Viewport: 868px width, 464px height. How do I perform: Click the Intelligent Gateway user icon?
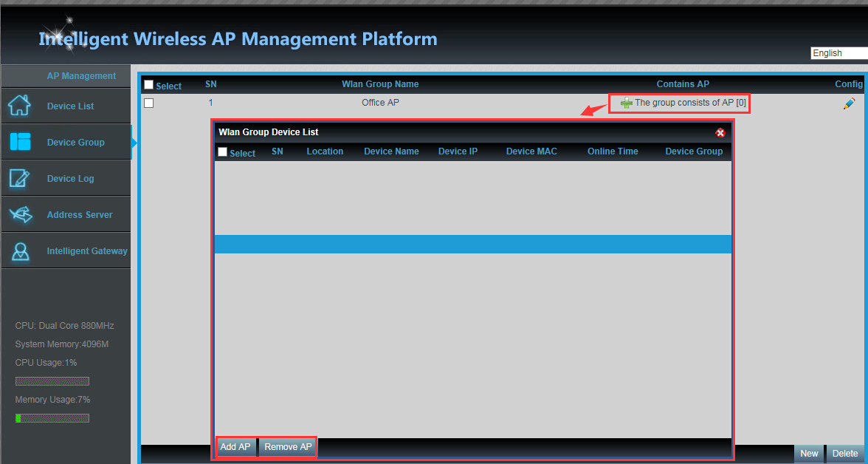(21, 250)
